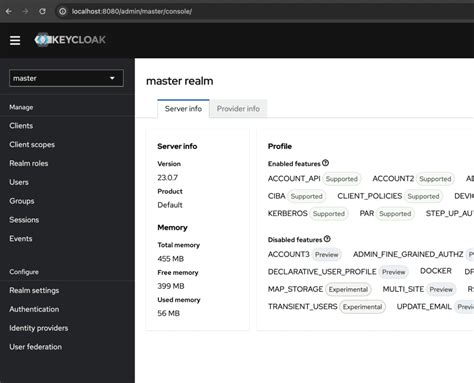
Task: Click the Supported badge next to PAR
Action: click(395, 214)
